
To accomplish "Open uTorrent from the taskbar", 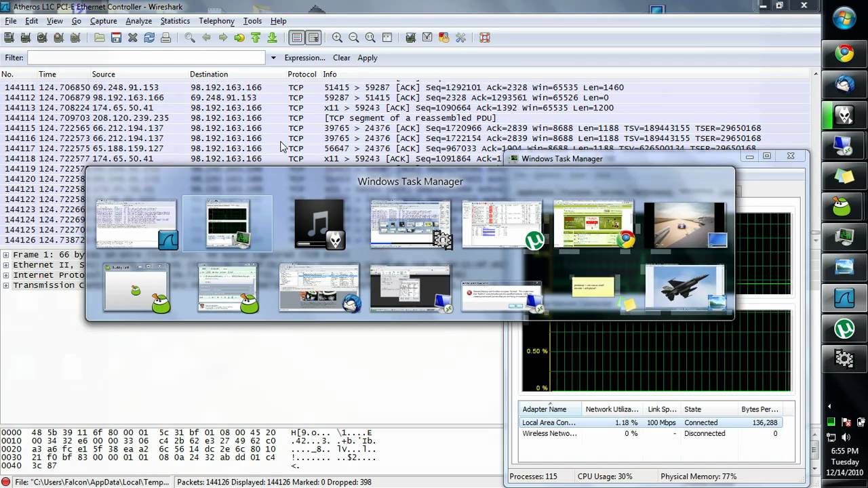I will coord(844,329).
